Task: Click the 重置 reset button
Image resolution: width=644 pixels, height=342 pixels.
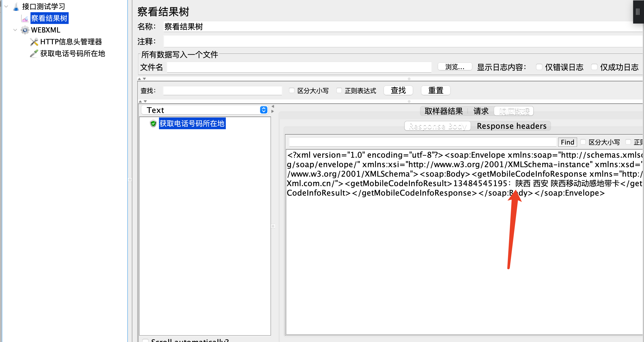Action: [436, 91]
